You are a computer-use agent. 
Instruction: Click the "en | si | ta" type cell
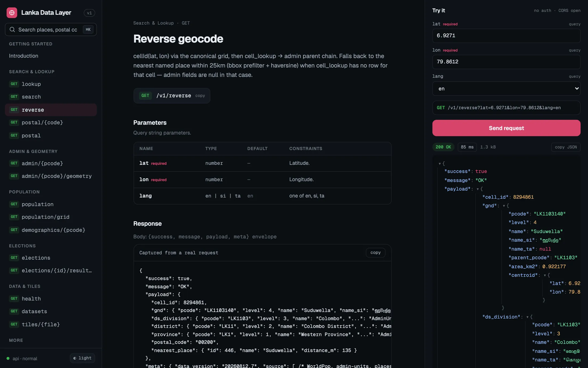pos(223,196)
